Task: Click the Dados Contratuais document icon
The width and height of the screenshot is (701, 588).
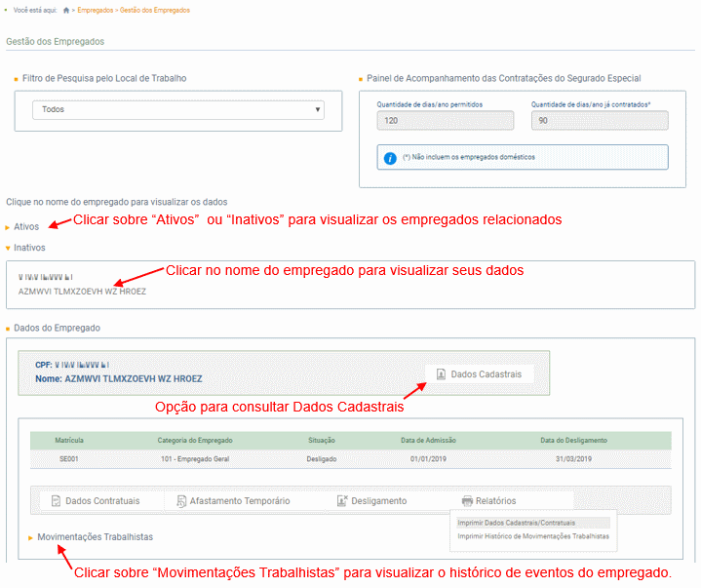Action: [56, 501]
